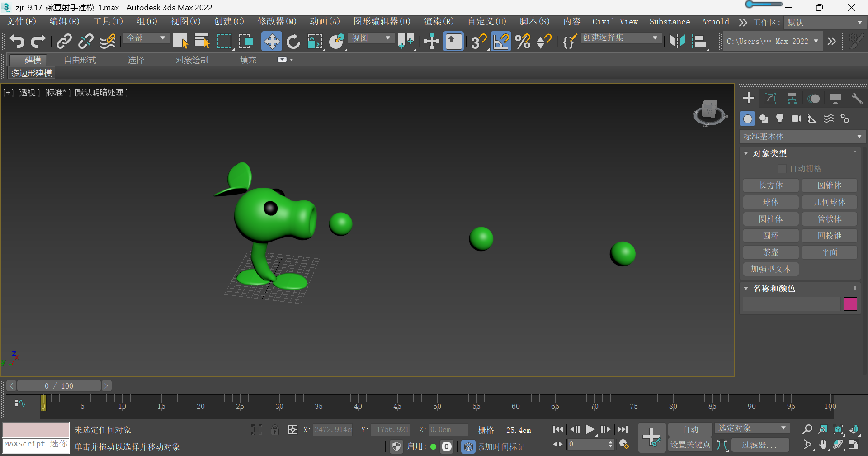Screen dimensions: 868x456
Task: Open the 视图 reference coordinate dropdown
Action: tap(371, 38)
